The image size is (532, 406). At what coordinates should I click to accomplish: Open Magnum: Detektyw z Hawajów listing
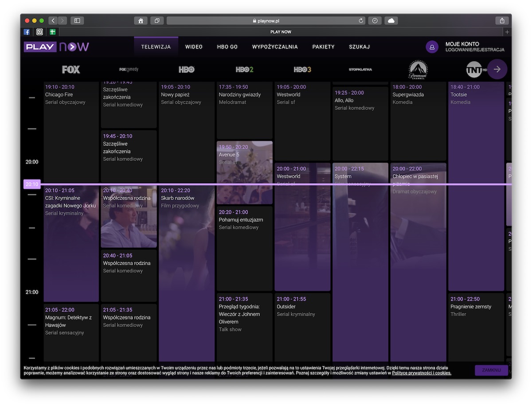click(x=71, y=333)
